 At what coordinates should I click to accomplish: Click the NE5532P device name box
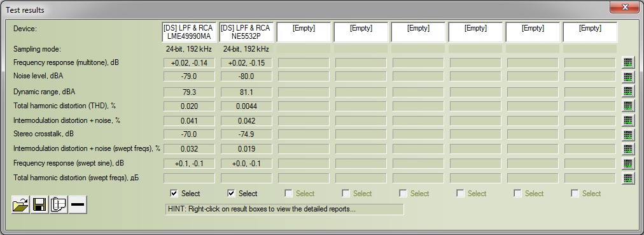click(x=246, y=32)
